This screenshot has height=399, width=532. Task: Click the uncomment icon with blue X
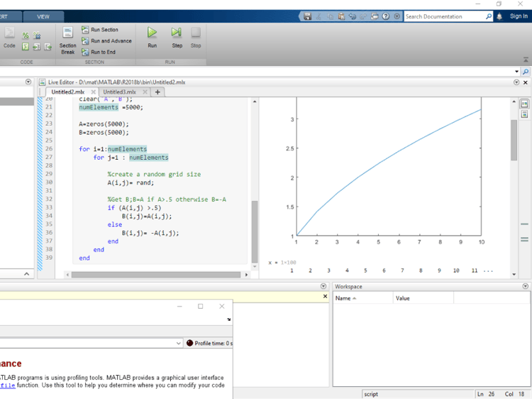[37, 35]
